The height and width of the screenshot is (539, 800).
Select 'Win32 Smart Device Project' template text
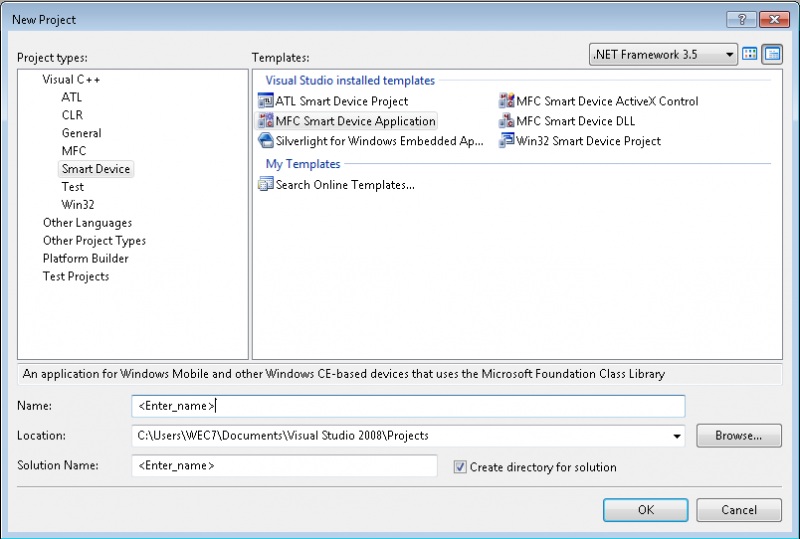point(588,141)
